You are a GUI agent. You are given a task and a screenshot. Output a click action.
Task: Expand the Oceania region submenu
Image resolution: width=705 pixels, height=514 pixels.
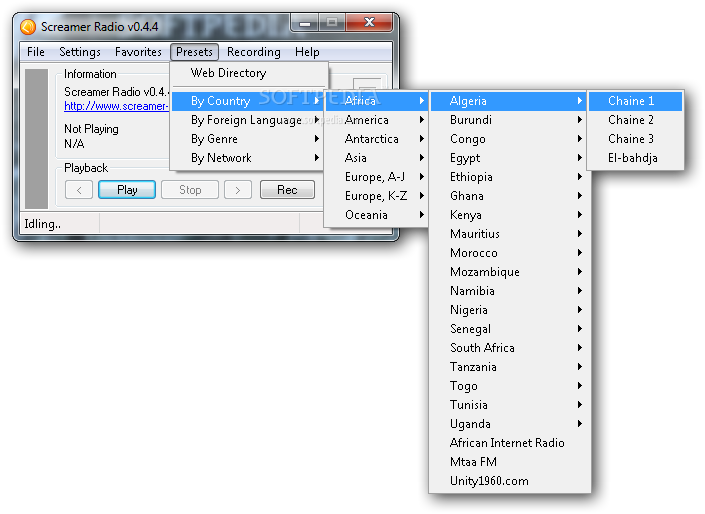[x=376, y=215]
